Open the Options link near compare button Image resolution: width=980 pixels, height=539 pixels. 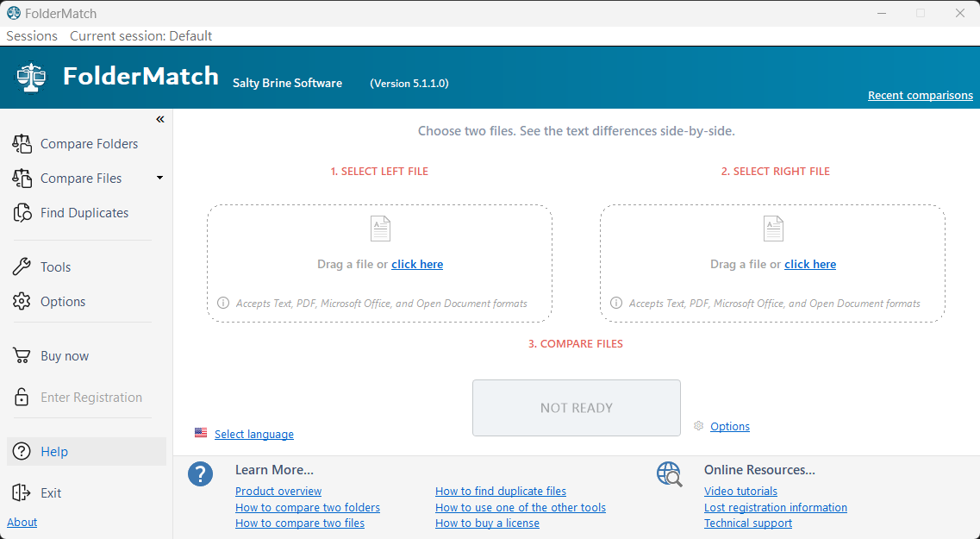pos(730,426)
